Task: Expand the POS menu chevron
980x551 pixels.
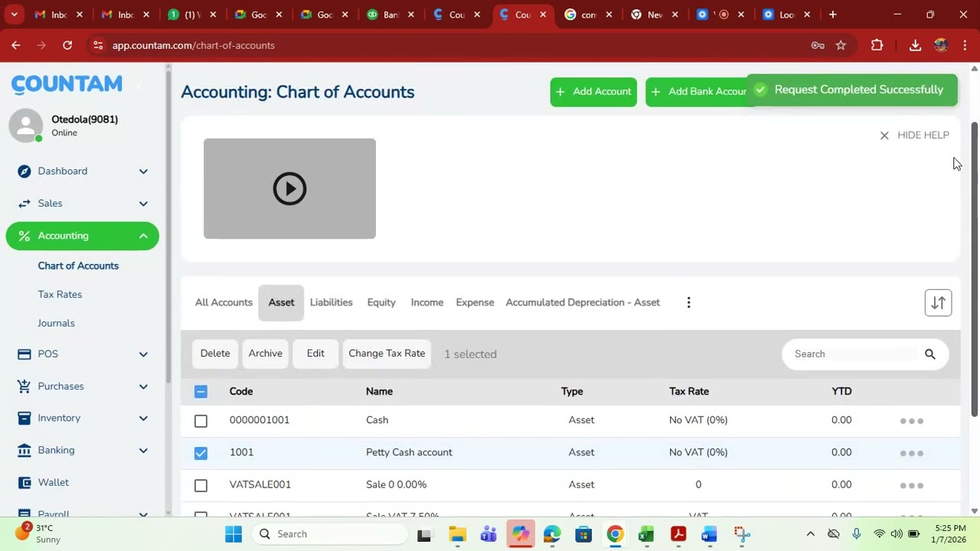Action: click(143, 354)
